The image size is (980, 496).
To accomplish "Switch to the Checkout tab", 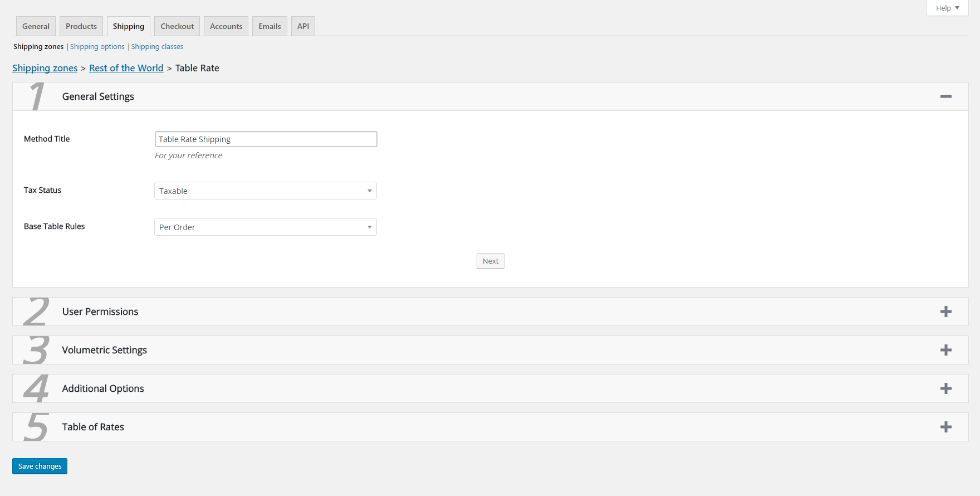I will (177, 26).
